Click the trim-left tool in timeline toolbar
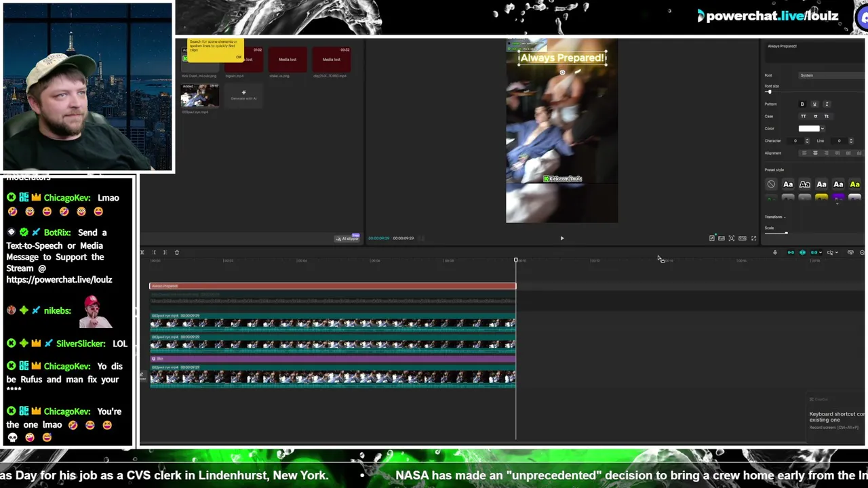 (154, 252)
